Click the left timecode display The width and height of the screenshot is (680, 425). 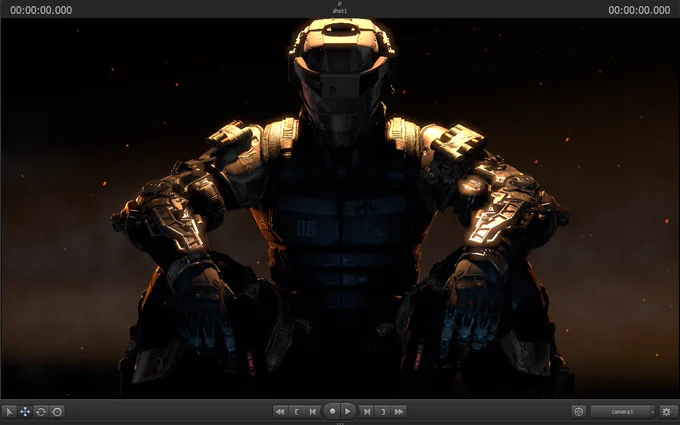coord(41,9)
